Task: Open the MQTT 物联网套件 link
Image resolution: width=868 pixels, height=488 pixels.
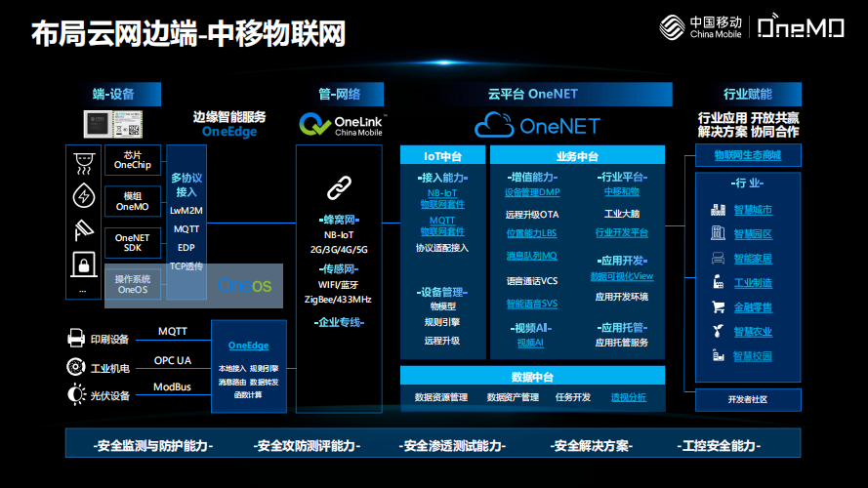Action: click(441, 225)
